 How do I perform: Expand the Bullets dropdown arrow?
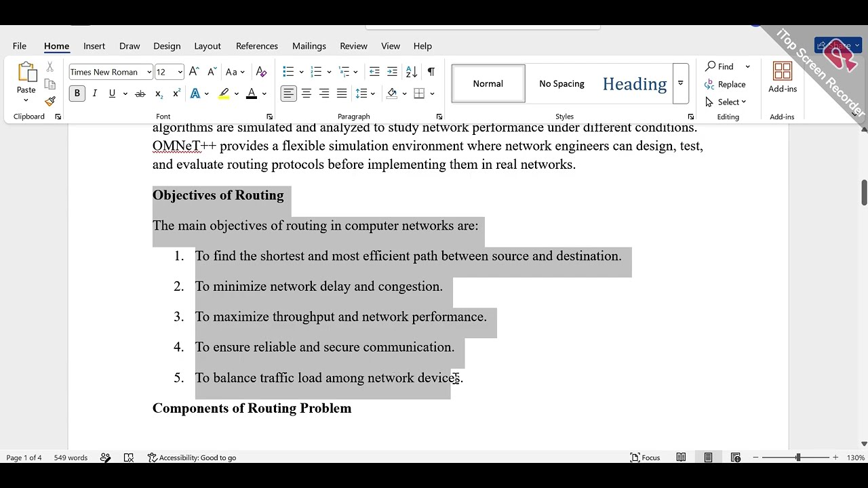(301, 72)
